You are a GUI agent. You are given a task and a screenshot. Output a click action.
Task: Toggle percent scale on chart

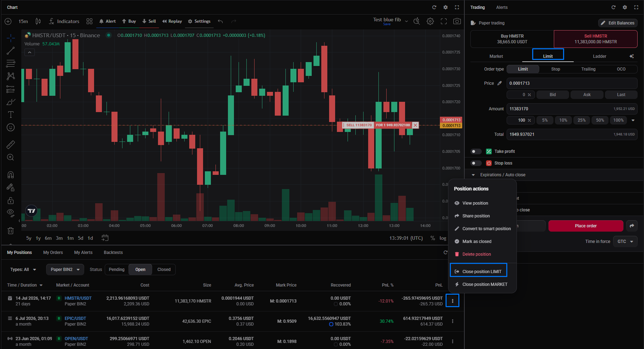[x=433, y=238]
